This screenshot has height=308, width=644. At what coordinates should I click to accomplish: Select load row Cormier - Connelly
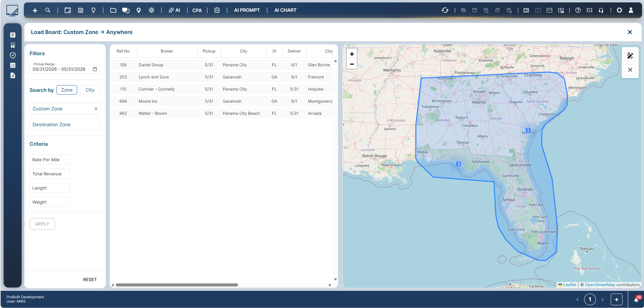tap(222, 89)
